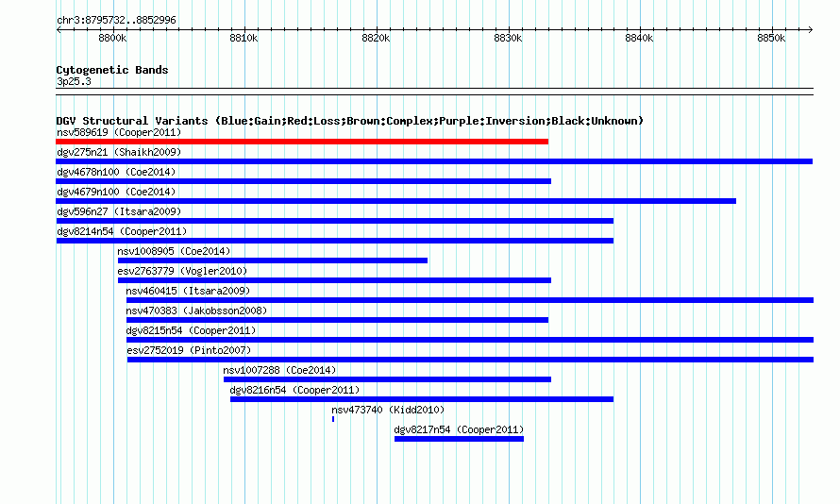Open nsv470383 (Jakobsson2008) label
The height and width of the screenshot is (504, 840).
point(196,311)
